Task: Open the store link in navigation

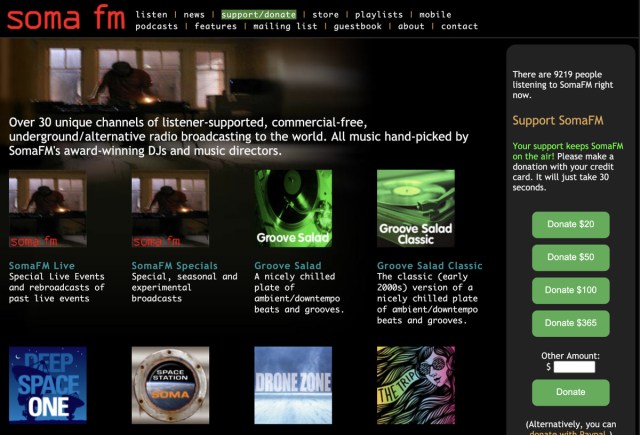Action: [x=325, y=15]
